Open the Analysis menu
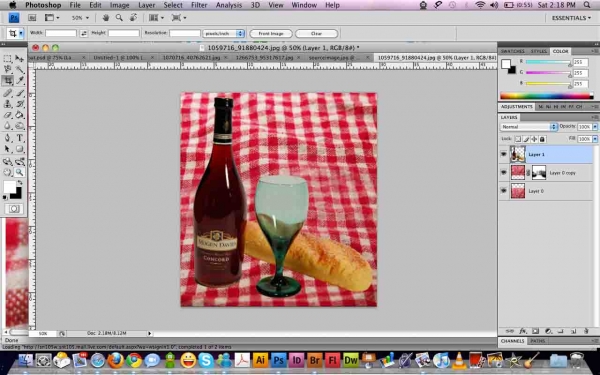The image size is (600, 375). point(229,5)
